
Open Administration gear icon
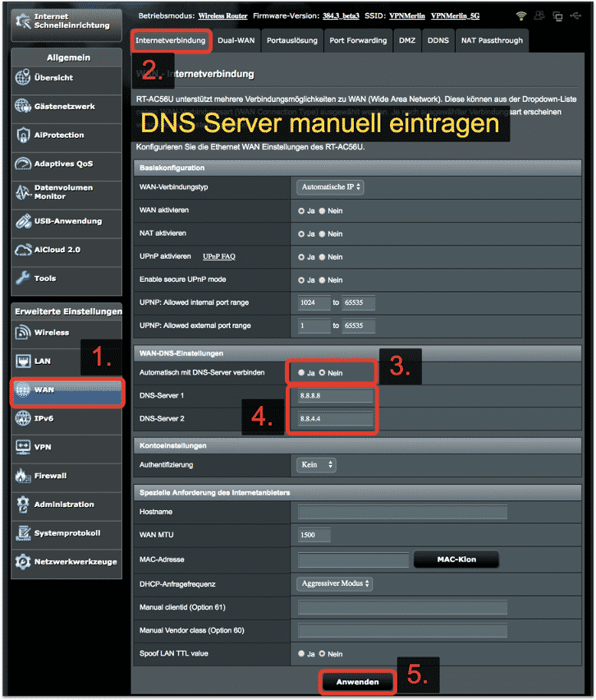click(23, 504)
